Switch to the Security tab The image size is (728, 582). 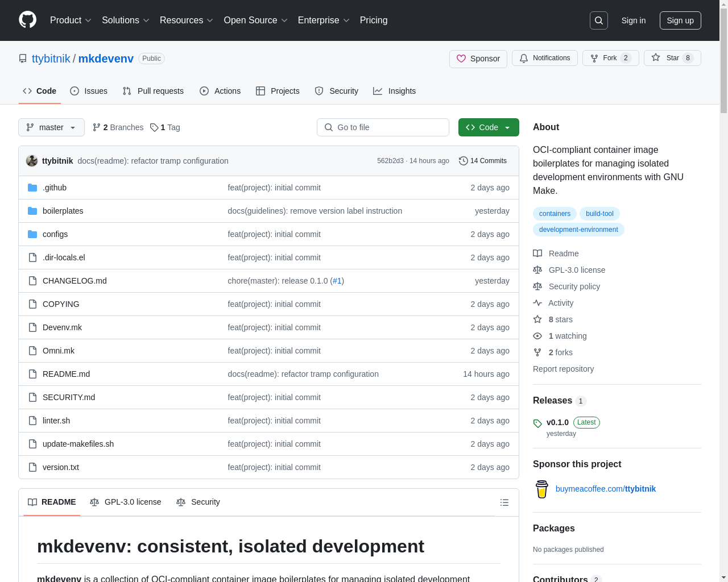[337, 91]
